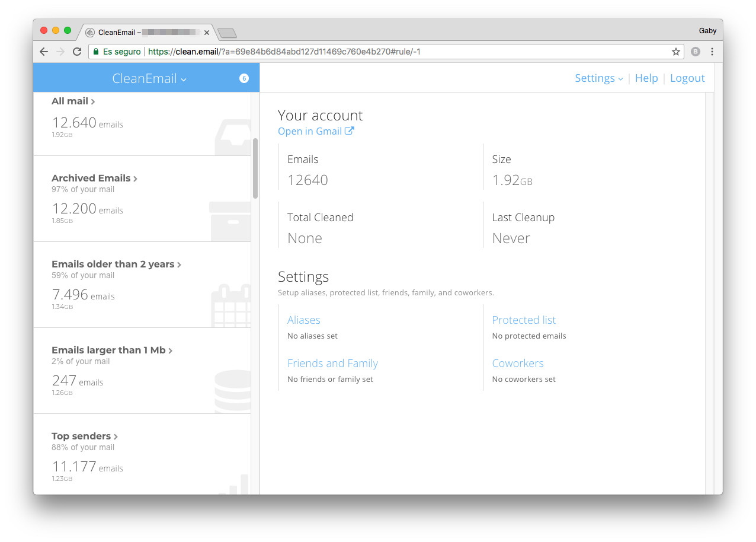Open Emails older than 2 years

pyautogui.click(x=116, y=264)
